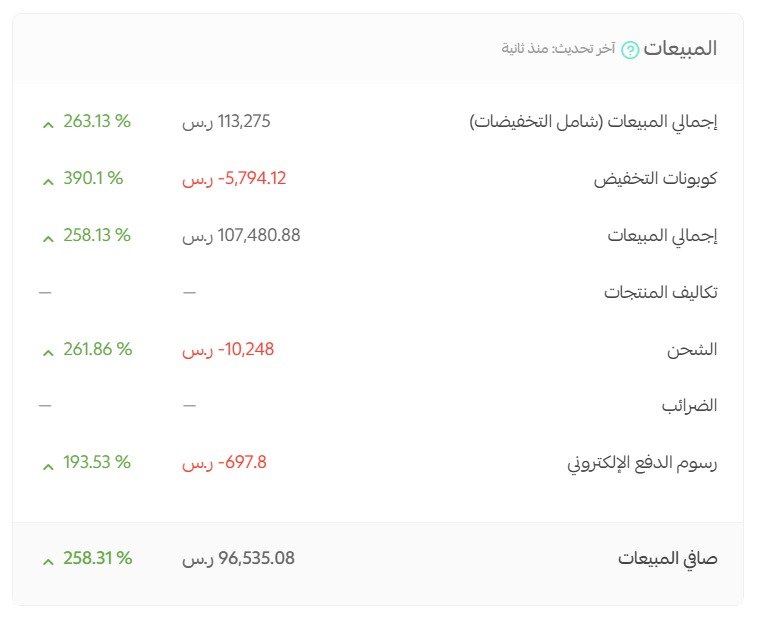Click the كوبونات التخفيض row label
759x620 pixels.
(656, 180)
